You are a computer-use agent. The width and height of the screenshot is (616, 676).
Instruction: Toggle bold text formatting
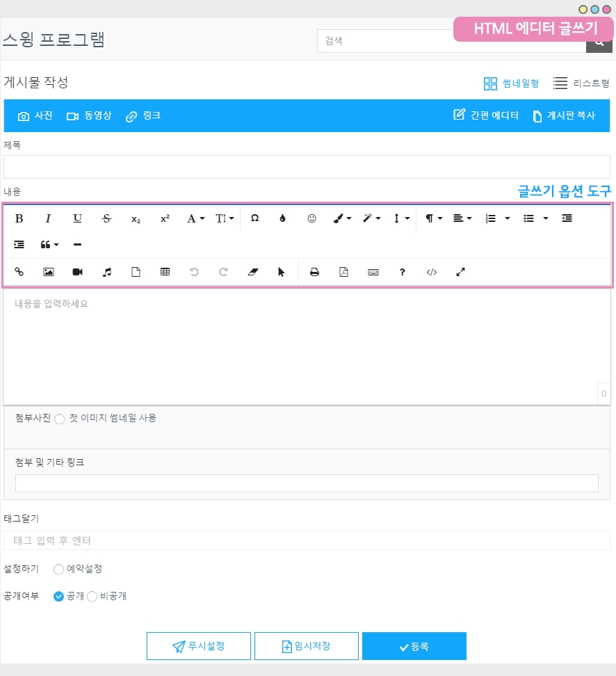coord(19,218)
